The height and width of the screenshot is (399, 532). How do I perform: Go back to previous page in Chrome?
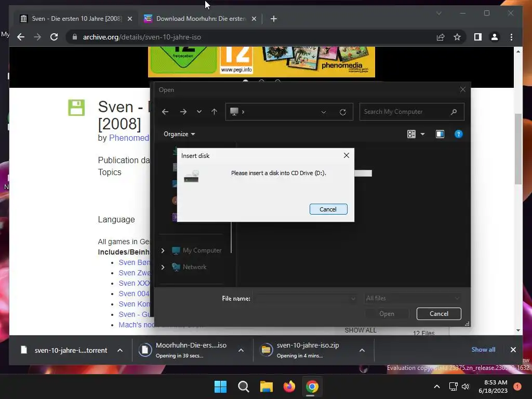tap(21, 37)
